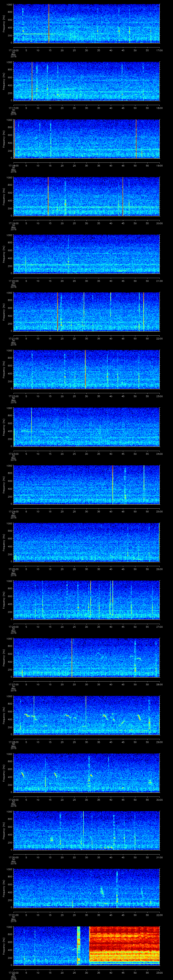
Task: Select the spectrogram panel starting at 17:25:00
Action: pyautogui.click(x=86, y=543)
